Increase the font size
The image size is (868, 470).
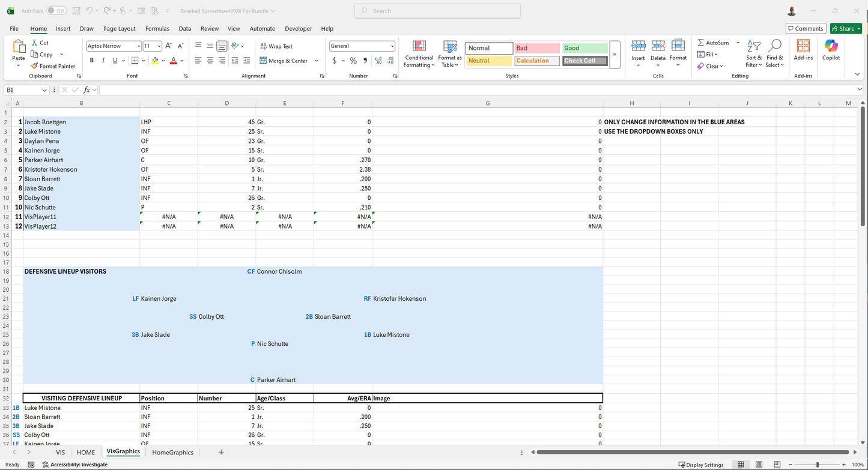pyautogui.click(x=169, y=46)
